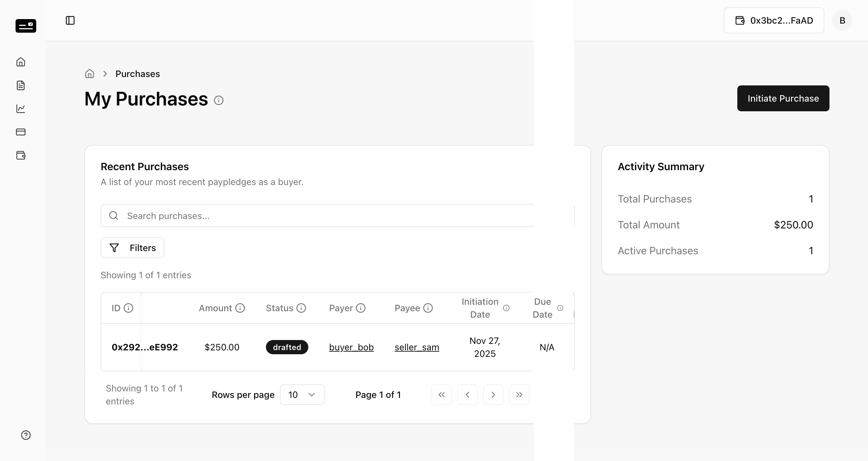Click info icon next to Payee column
This screenshot has width=868, height=461.
pyautogui.click(x=428, y=308)
